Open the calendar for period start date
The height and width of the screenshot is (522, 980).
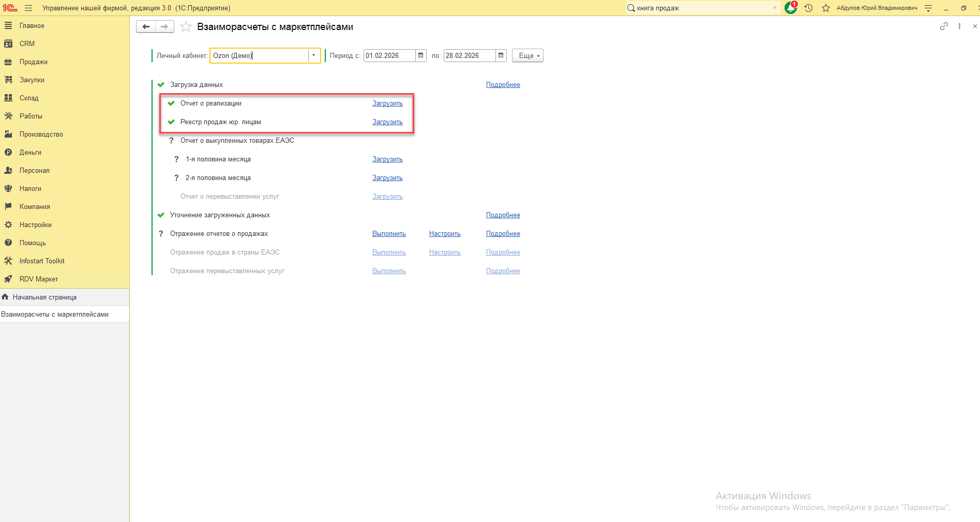[421, 55]
